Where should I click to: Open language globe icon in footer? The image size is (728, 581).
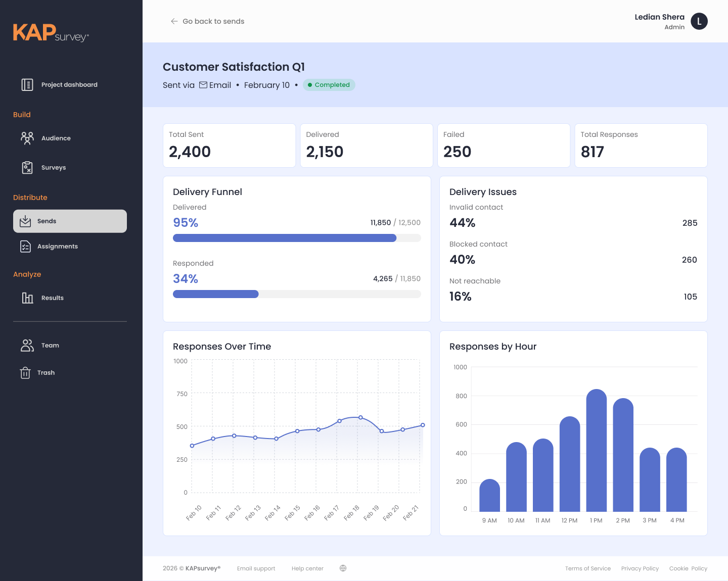point(343,568)
